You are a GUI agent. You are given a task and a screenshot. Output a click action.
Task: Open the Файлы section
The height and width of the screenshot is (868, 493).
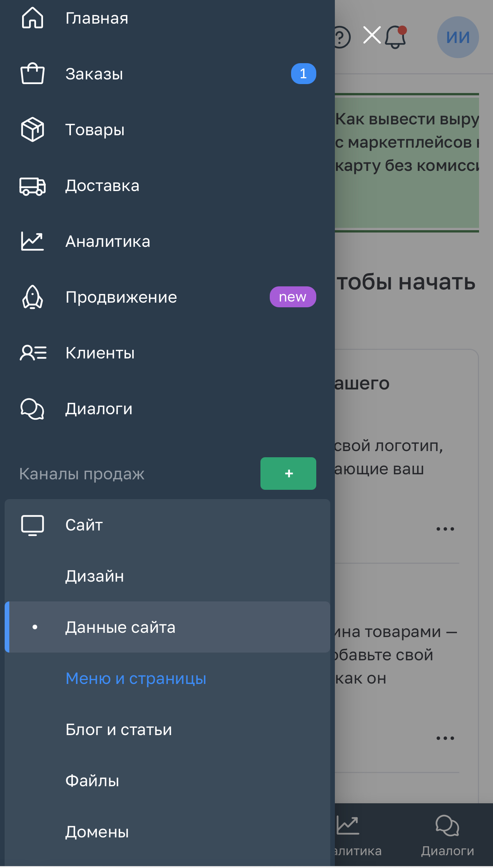(x=92, y=781)
